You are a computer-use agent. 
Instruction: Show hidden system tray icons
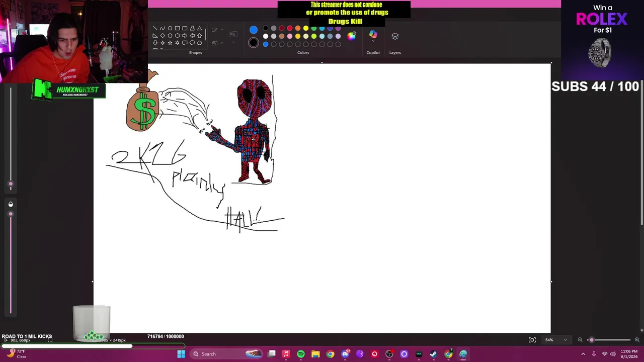coord(583,354)
